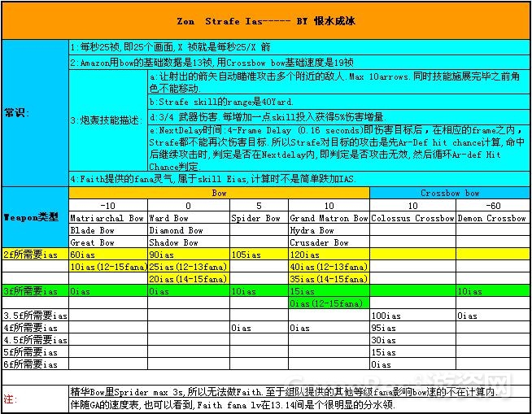532x414 pixels.
Task: Click the '15ias' cell in the 5f row
Action: point(413,352)
